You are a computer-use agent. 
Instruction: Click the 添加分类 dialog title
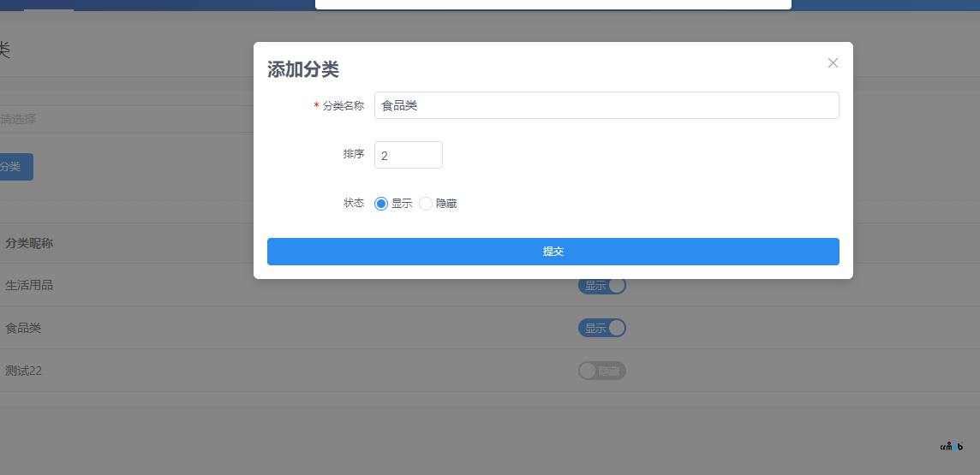coord(303,69)
